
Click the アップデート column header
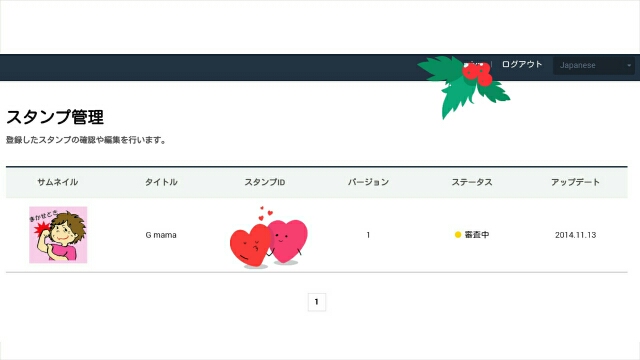(x=576, y=182)
